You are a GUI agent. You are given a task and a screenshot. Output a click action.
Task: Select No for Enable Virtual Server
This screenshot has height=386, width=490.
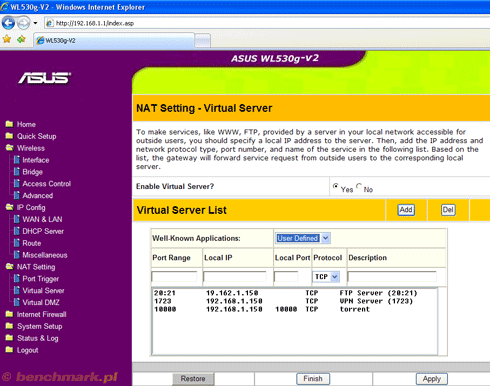point(359,186)
